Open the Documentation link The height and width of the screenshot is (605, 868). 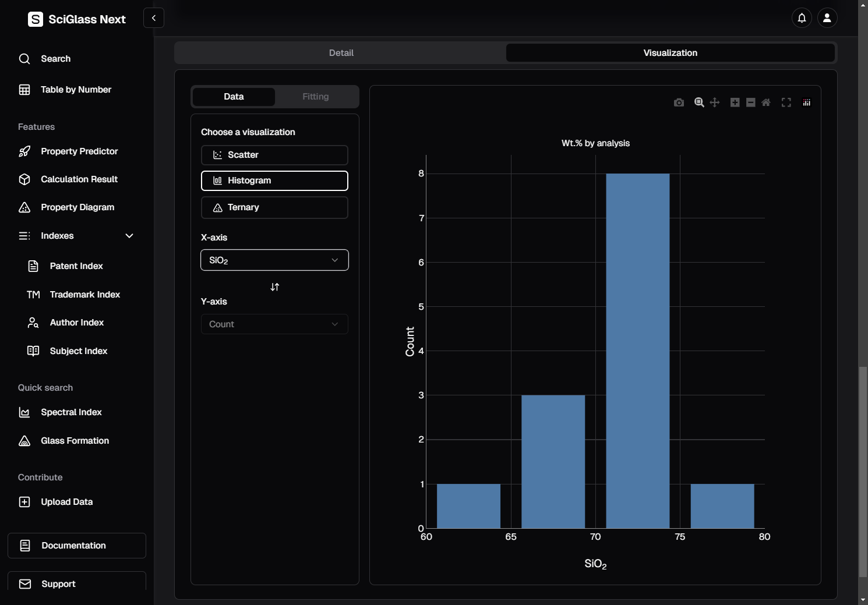[x=77, y=546]
